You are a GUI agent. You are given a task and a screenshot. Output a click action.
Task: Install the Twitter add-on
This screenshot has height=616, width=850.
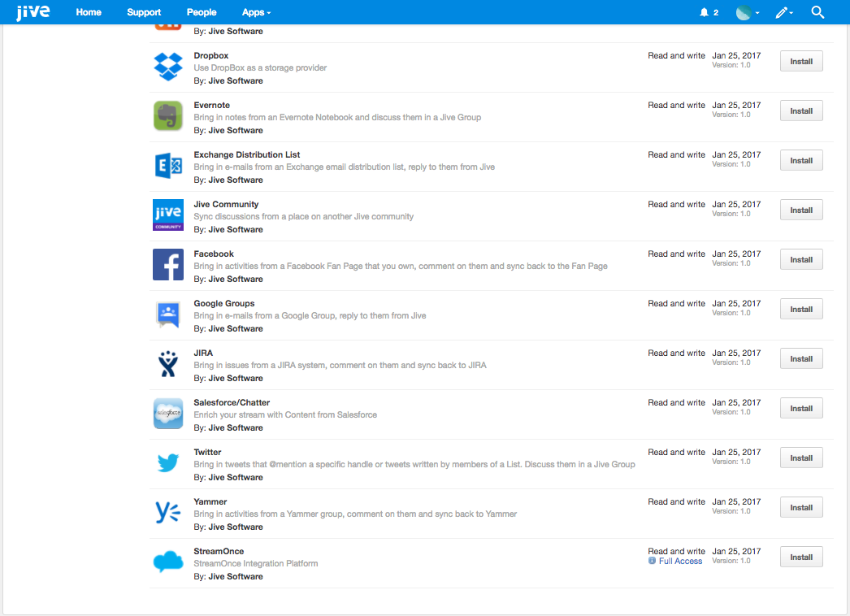pyautogui.click(x=801, y=458)
